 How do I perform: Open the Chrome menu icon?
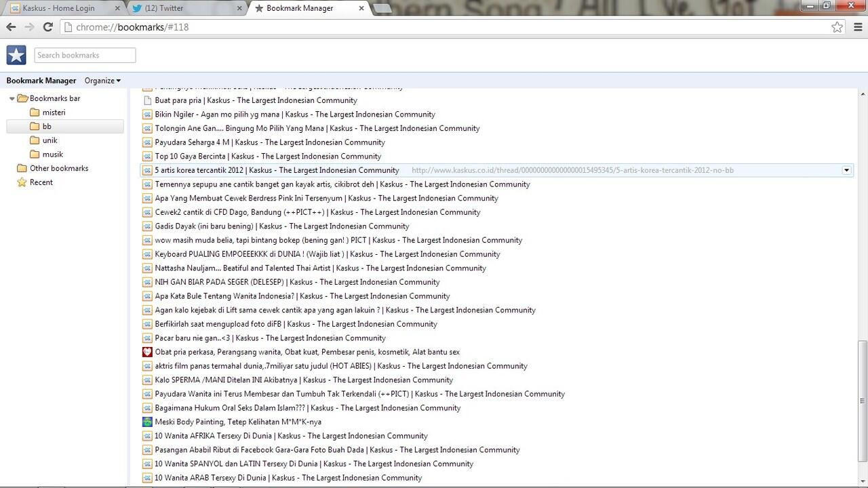coord(858,27)
